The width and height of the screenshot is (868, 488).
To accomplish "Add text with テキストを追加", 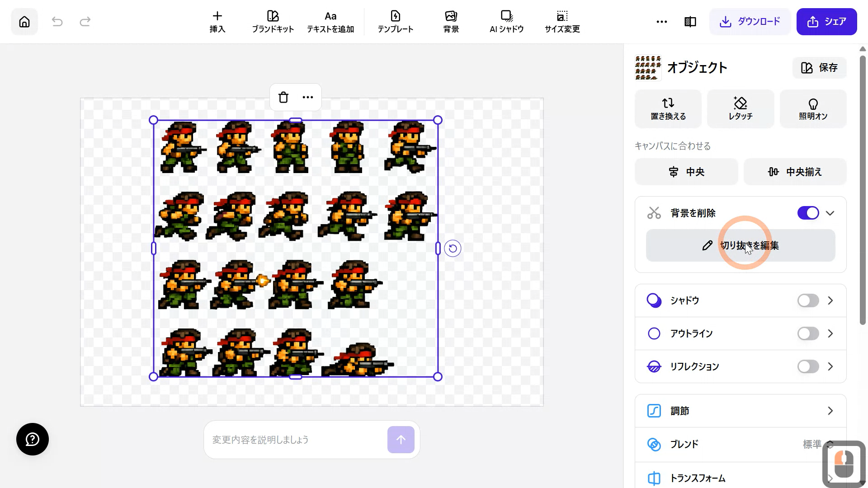I will pos(330,22).
